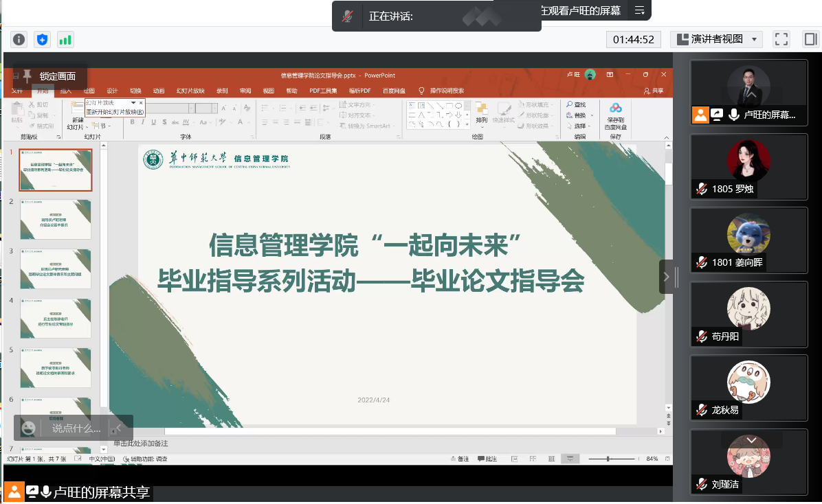Open the blue security shield icon
Image resolution: width=822 pixels, height=504 pixels.
(x=43, y=40)
